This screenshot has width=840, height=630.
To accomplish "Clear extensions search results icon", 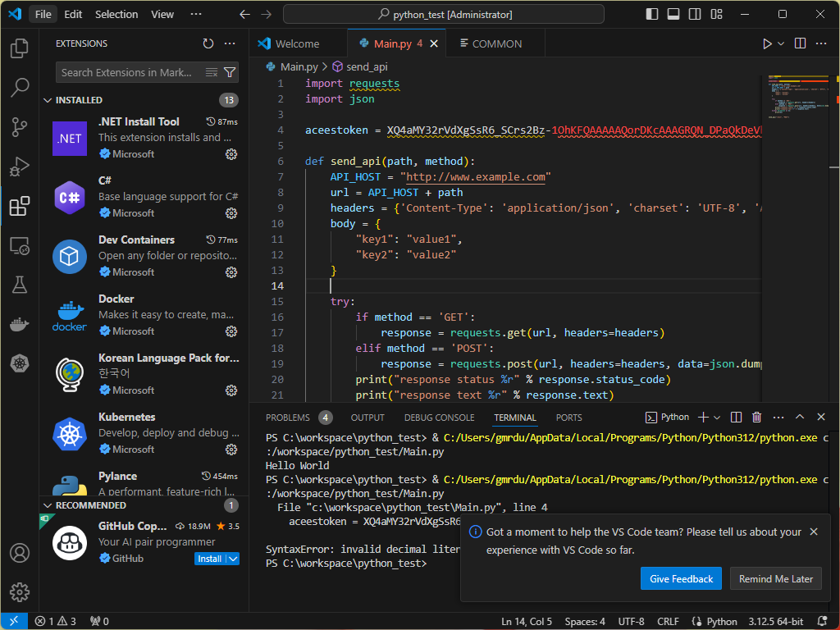I will coord(212,72).
